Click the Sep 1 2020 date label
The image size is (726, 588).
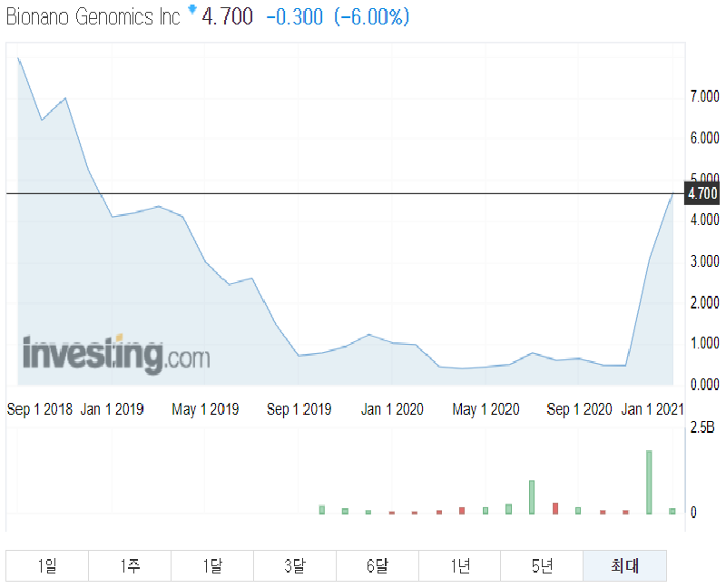(579, 409)
